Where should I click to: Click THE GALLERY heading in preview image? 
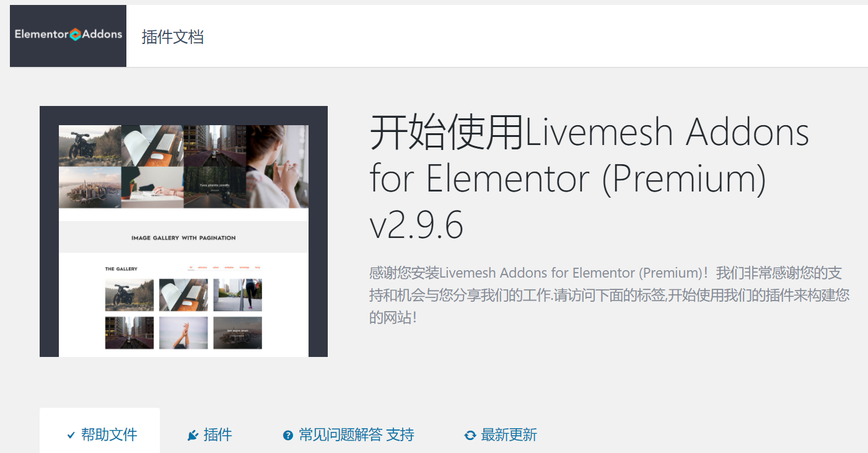point(121,269)
